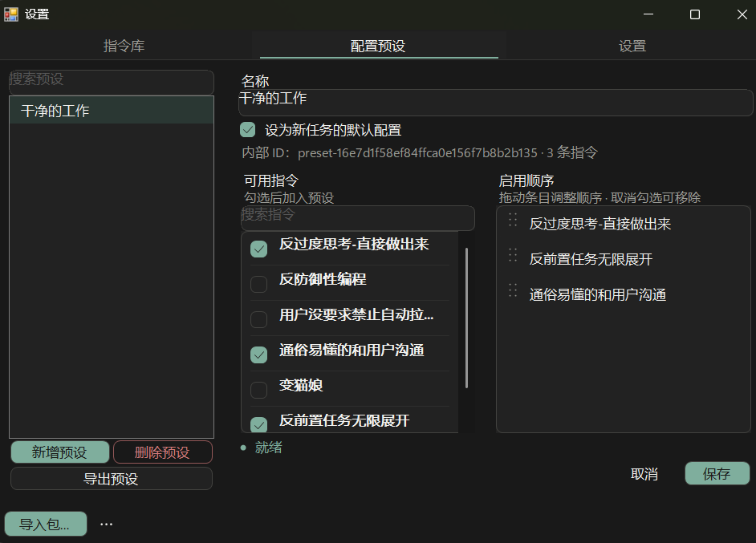The image size is (756, 543).
Task: Switch to the 设置 tab
Action: click(x=632, y=46)
